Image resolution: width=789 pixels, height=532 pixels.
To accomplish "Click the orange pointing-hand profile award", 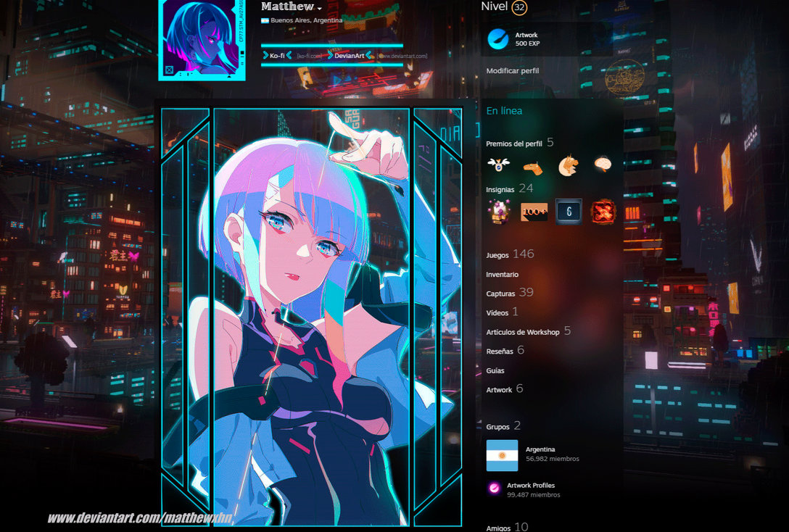I will tap(533, 167).
